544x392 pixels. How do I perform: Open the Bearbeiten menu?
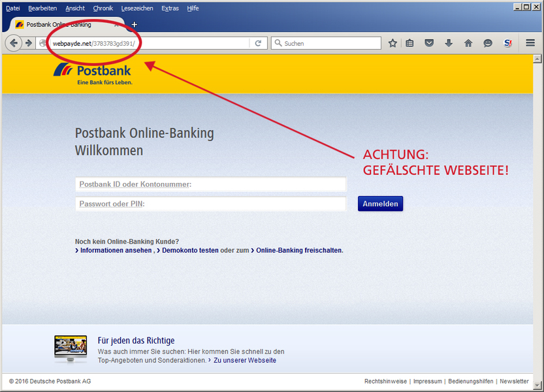click(x=42, y=8)
